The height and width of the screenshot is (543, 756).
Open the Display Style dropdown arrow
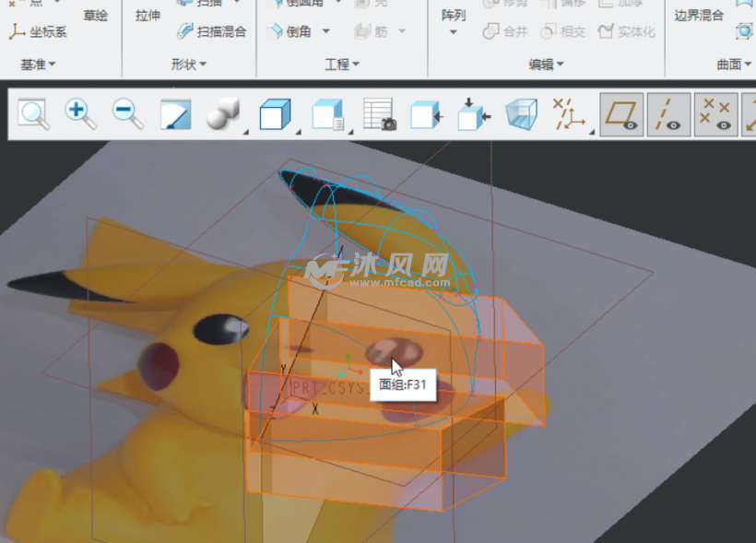(245, 132)
